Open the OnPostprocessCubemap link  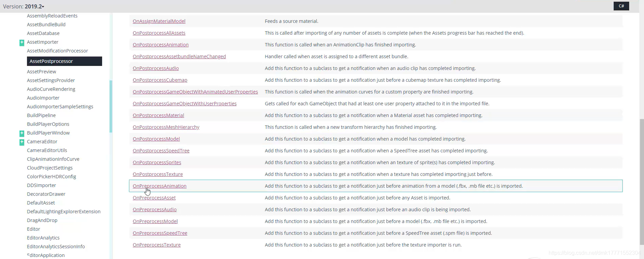[160, 80]
